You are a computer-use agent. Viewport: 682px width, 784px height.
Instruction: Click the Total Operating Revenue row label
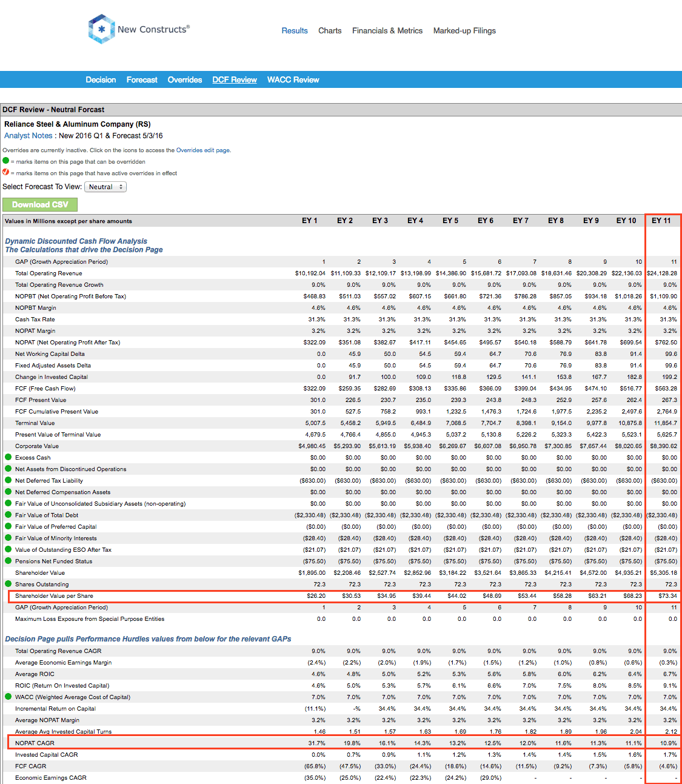point(48,273)
